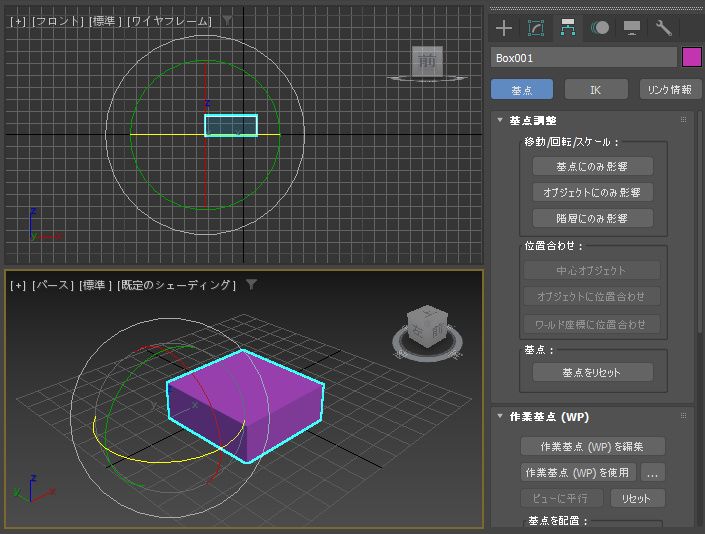Screen dimensions: 705x534
Task: Click the ... button beside WP を使用
Action: point(652,472)
